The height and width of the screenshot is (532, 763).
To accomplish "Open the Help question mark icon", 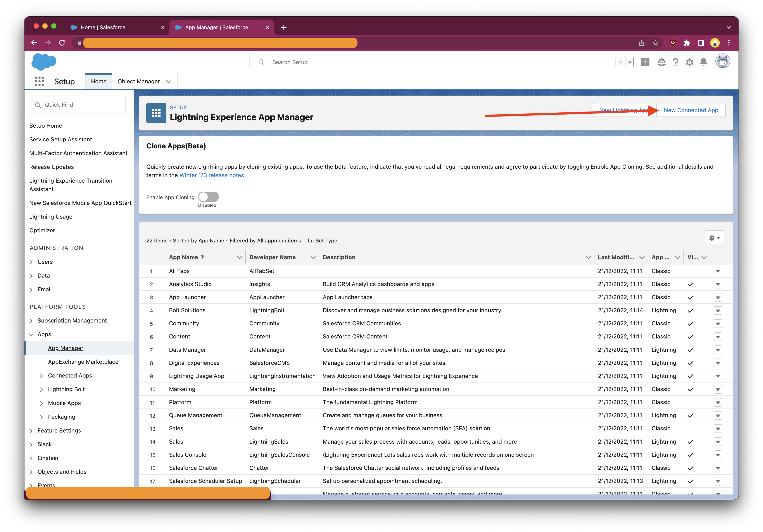I will click(676, 62).
